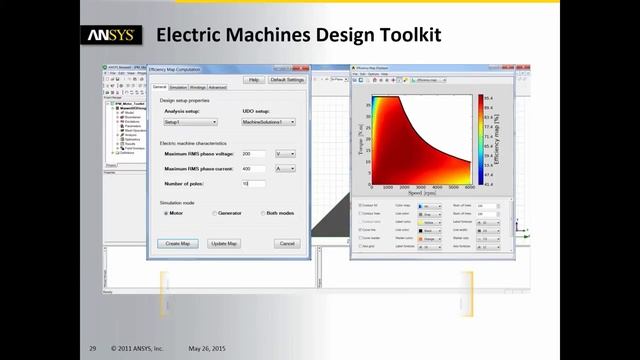Enable the Axis grid checkbox
The height and width of the screenshot is (360, 640).
pos(360,246)
